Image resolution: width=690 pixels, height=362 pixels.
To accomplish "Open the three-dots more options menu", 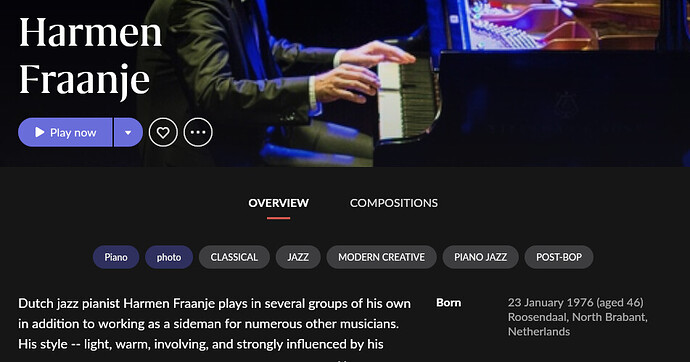I will pyautogui.click(x=198, y=132).
